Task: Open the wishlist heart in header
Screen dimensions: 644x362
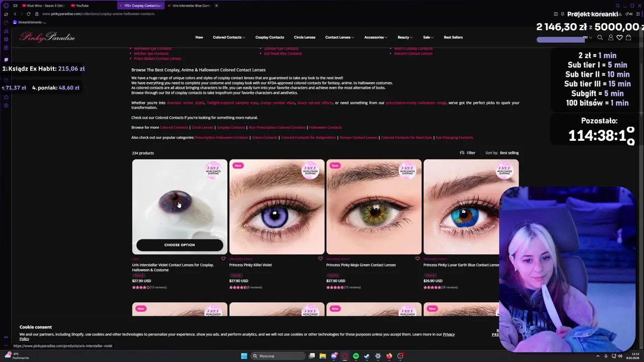Action: (619, 37)
